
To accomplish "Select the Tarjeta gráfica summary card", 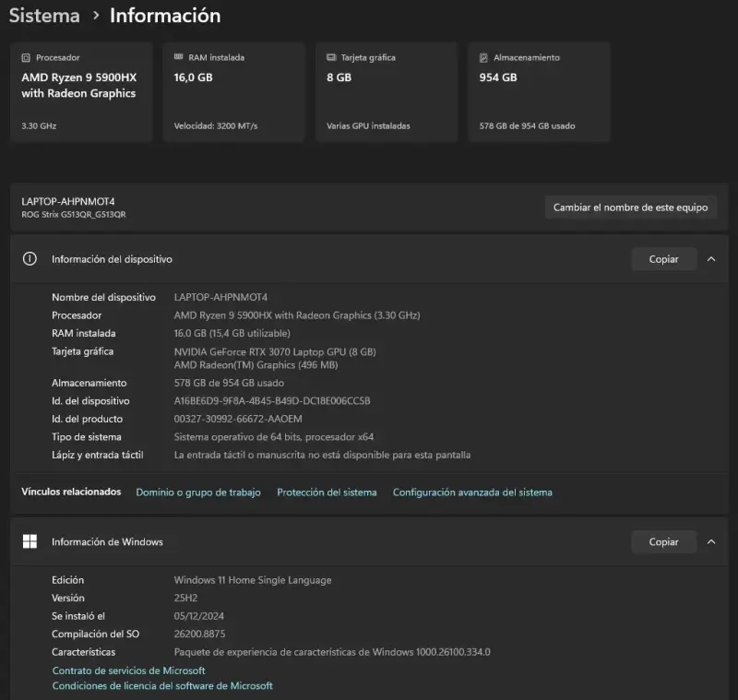I will click(x=387, y=91).
